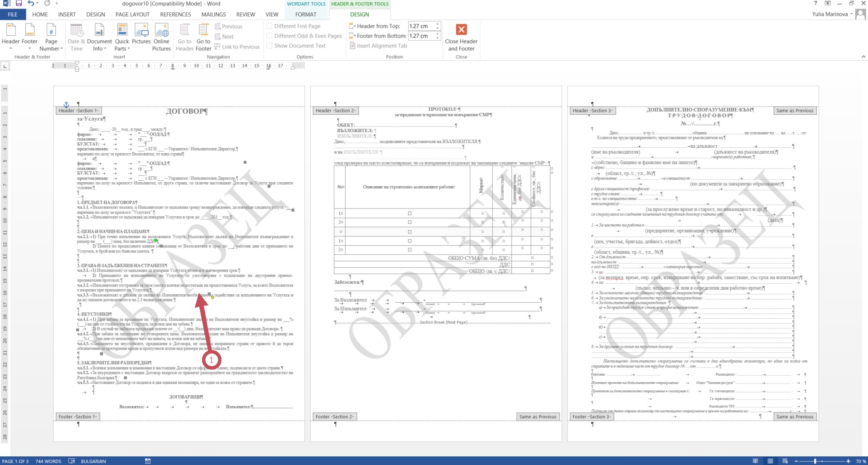This screenshot has width=868, height=465.
Task: Increase Header from Top value
Action: [x=438, y=24]
